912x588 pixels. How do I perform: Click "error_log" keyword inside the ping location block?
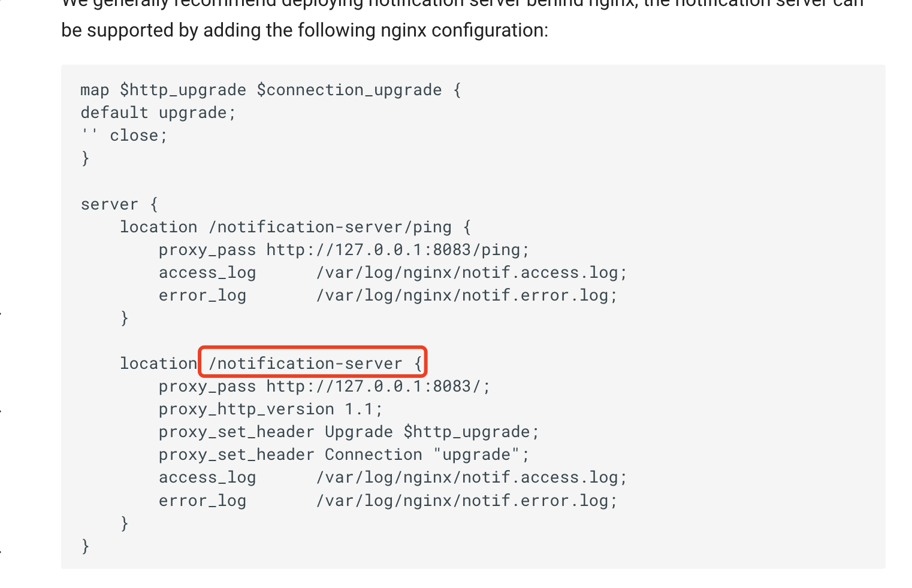(x=202, y=295)
